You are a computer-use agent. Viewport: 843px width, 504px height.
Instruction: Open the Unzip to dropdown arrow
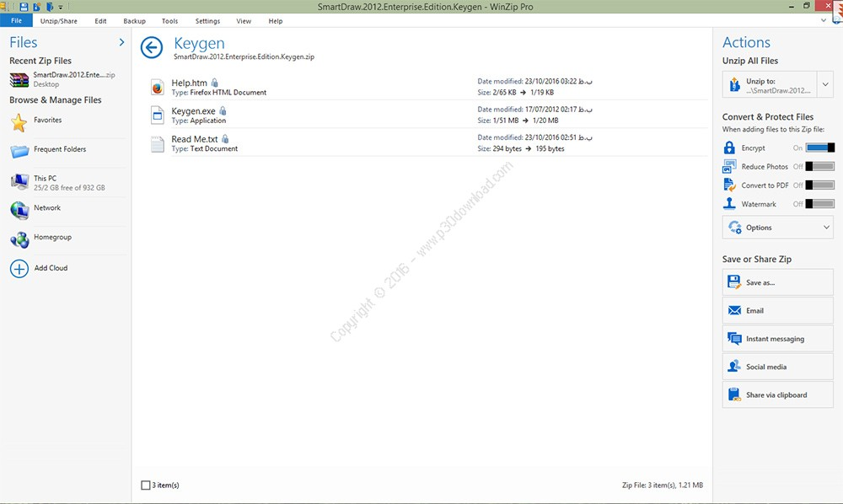(825, 85)
